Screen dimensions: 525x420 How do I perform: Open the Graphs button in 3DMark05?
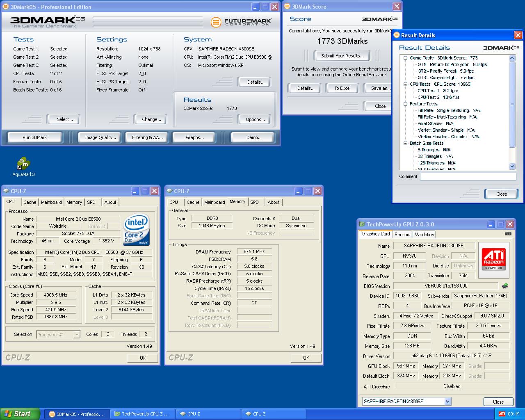point(194,137)
